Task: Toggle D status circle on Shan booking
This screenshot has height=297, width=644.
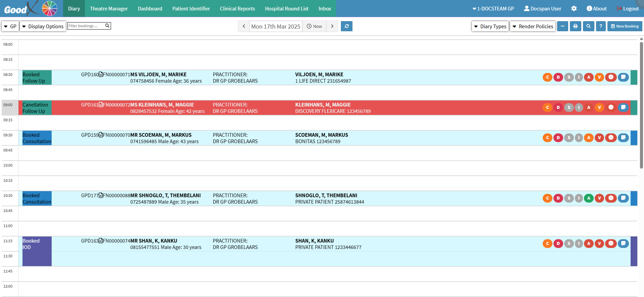Action: tap(558, 244)
